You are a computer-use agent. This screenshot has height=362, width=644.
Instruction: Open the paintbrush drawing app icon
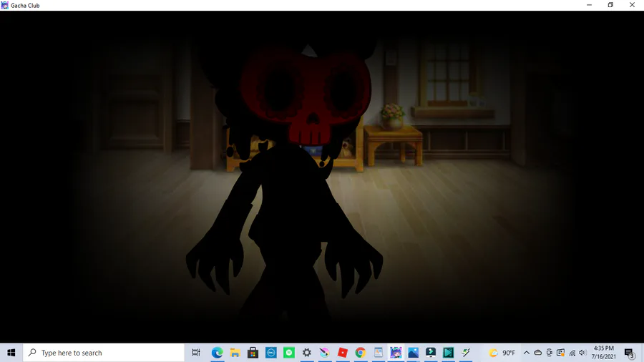click(x=324, y=353)
